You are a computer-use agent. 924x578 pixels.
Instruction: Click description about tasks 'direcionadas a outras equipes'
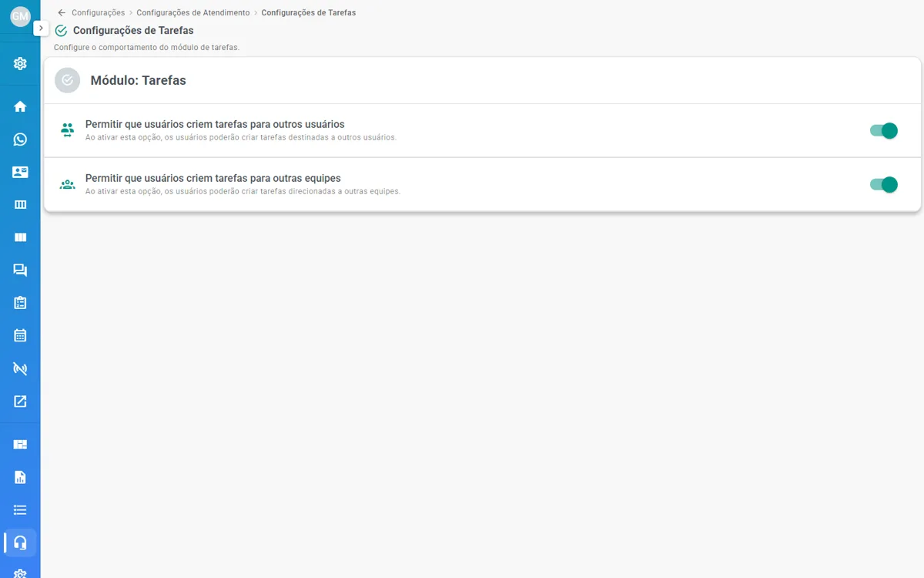(x=243, y=192)
